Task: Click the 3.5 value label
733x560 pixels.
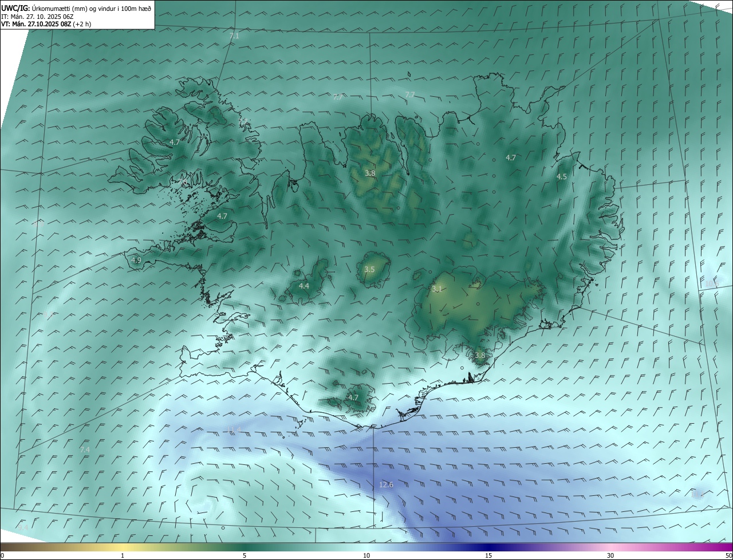Action: [369, 269]
